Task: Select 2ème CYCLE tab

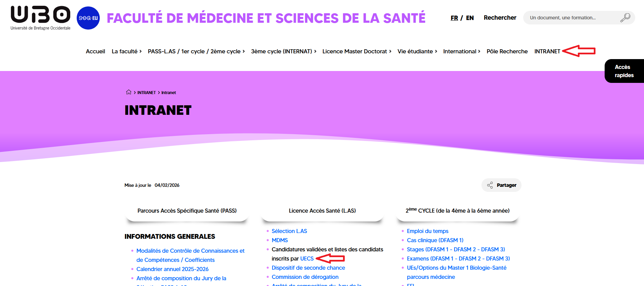Action: point(457,211)
